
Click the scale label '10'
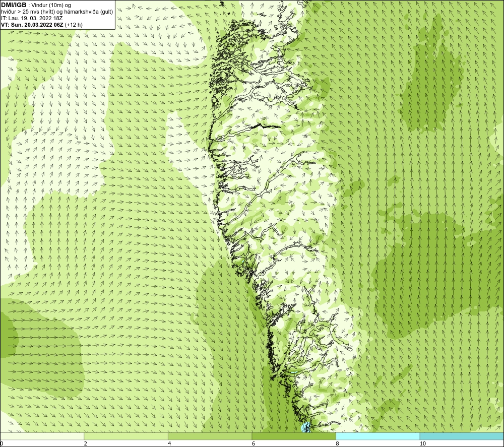tap(423, 443)
